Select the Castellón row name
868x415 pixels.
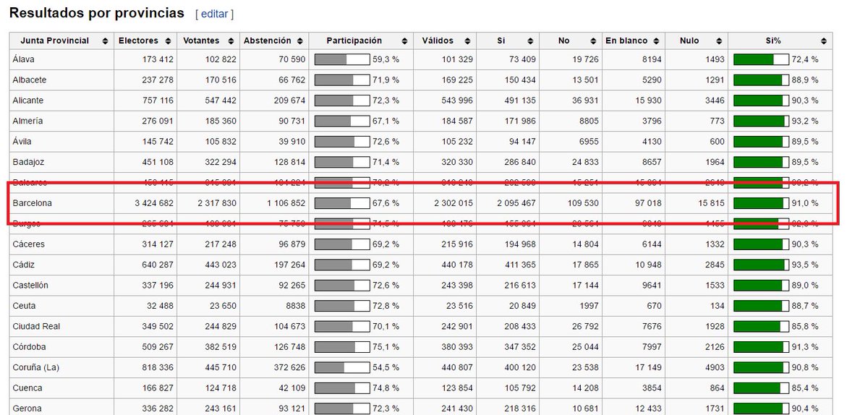tap(30, 285)
